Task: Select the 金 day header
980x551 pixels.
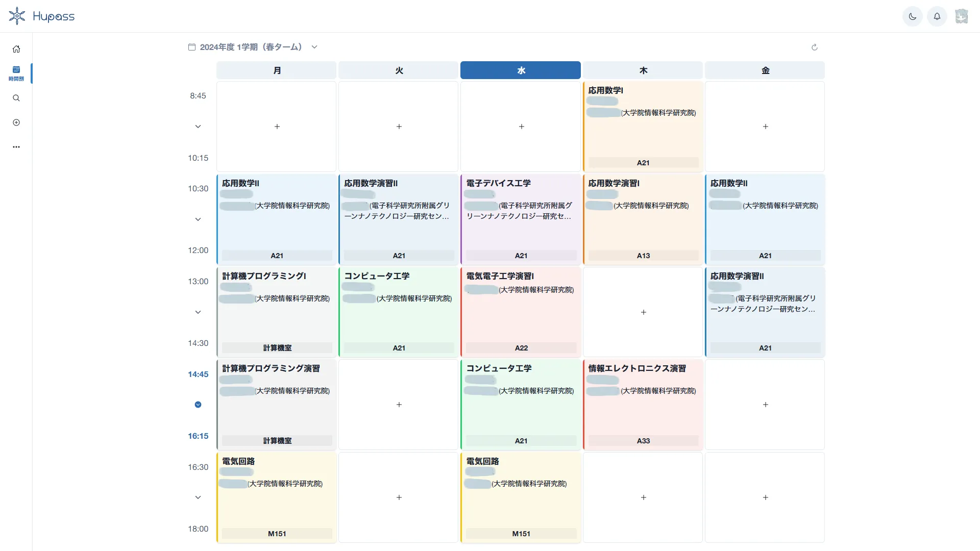Action: (x=765, y=70)
